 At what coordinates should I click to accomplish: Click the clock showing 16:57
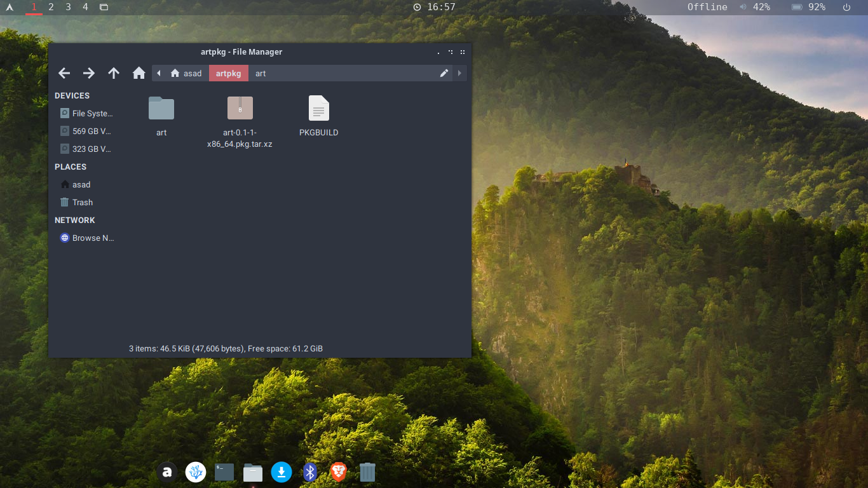click(435, 7)
